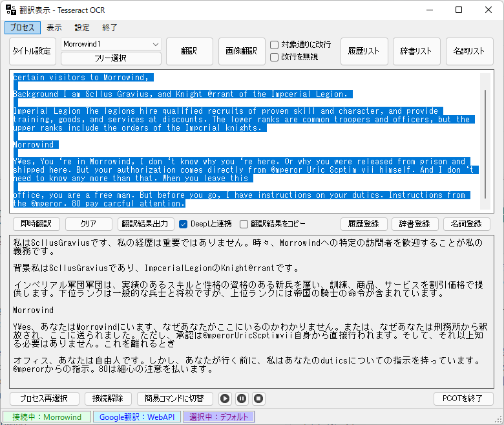Click the source text scrollbar thumb
Image resolution: width=504 pixels, height=425 pixels.
tap(485, 144)
